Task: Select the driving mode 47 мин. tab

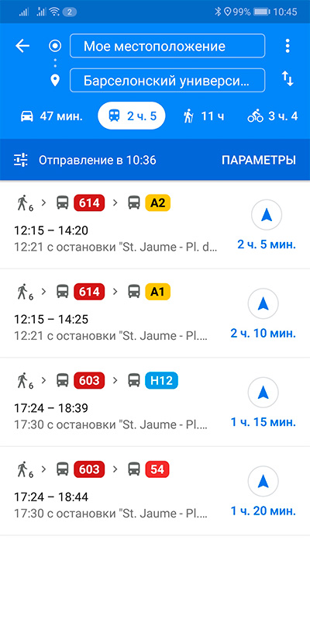Action: [x=51, y=116]
